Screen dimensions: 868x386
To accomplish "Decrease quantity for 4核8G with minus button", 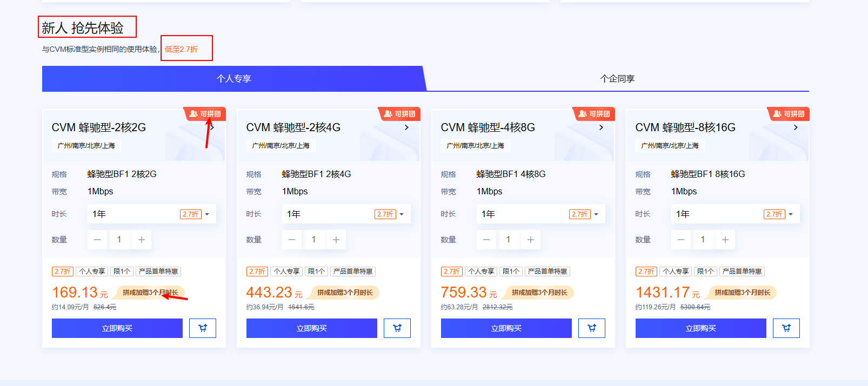I will coord(486,240).
